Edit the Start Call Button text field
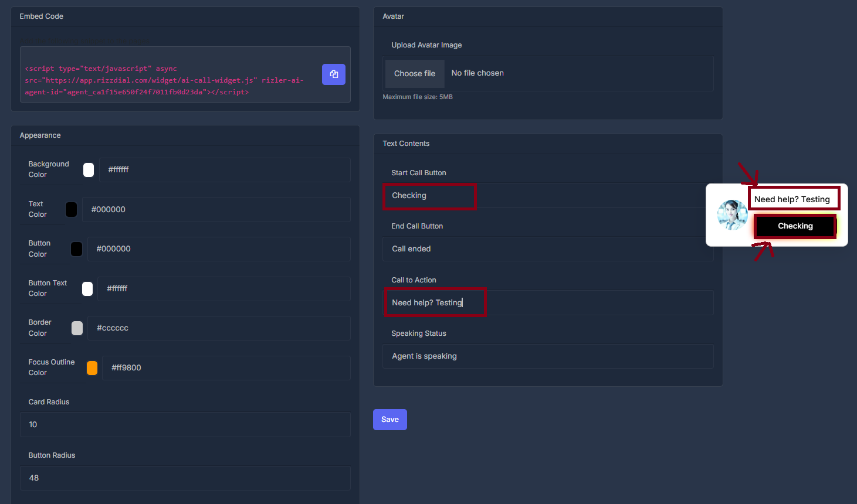 pyautogui.click(x=548, y=196)
